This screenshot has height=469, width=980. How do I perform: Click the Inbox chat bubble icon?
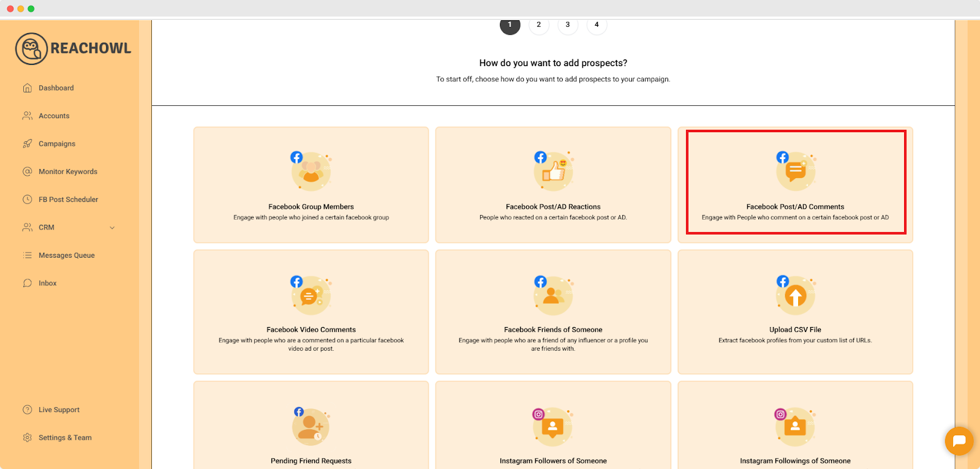(28, 283)
